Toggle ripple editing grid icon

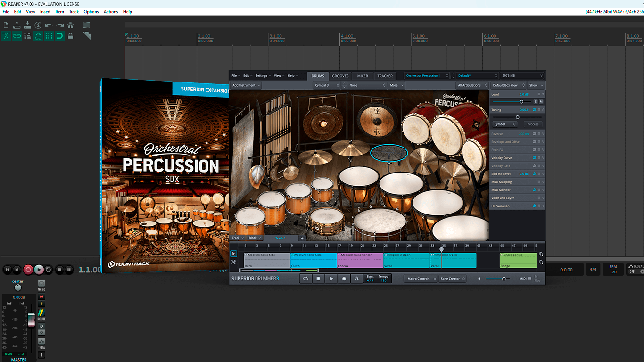pos(27,36)
